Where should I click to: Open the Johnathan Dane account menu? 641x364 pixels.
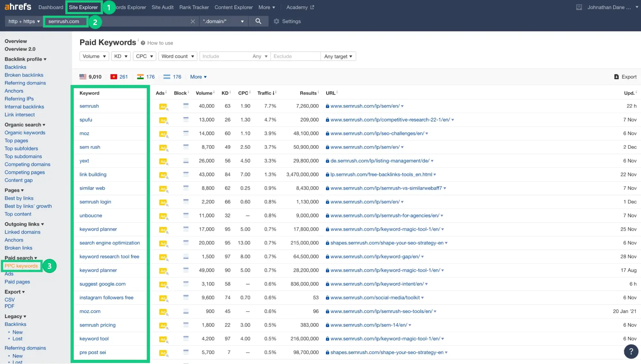[612, 7]
